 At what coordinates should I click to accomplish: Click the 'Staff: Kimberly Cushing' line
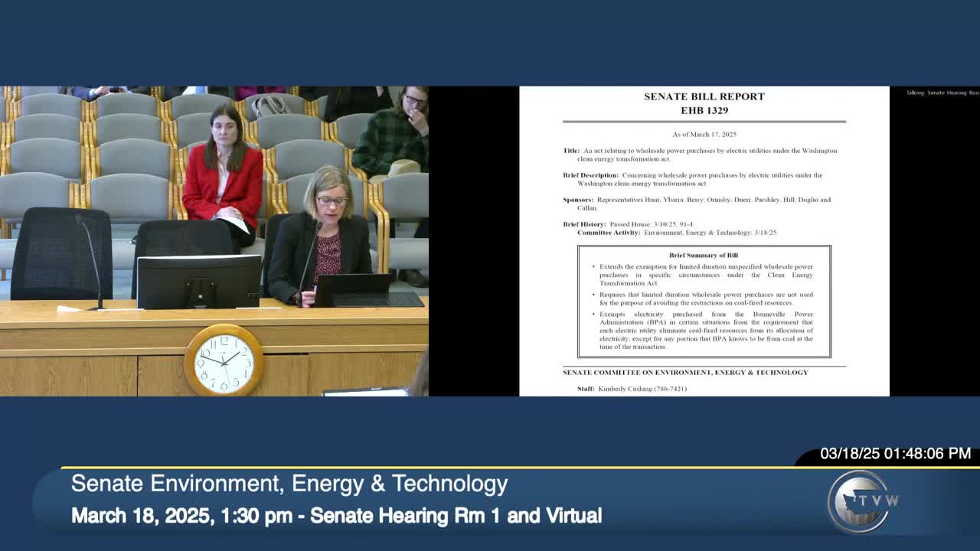632,389
